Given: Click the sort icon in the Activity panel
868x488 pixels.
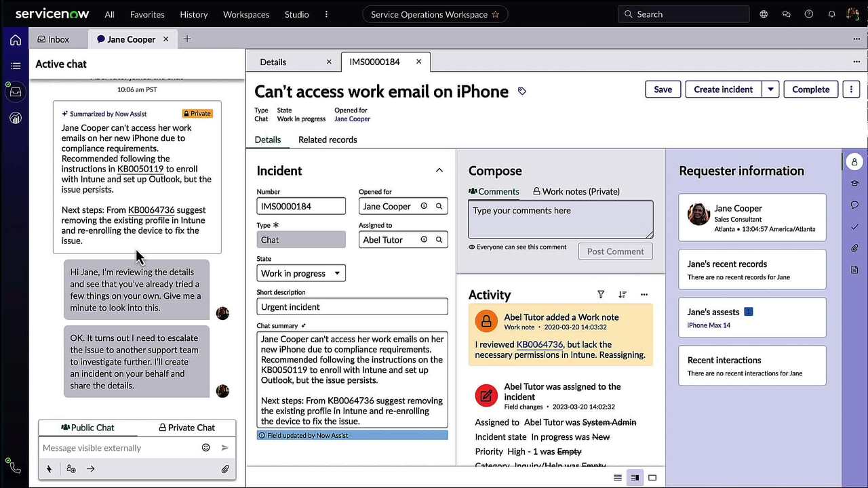Looking at the screenshot, I should 622,294.
